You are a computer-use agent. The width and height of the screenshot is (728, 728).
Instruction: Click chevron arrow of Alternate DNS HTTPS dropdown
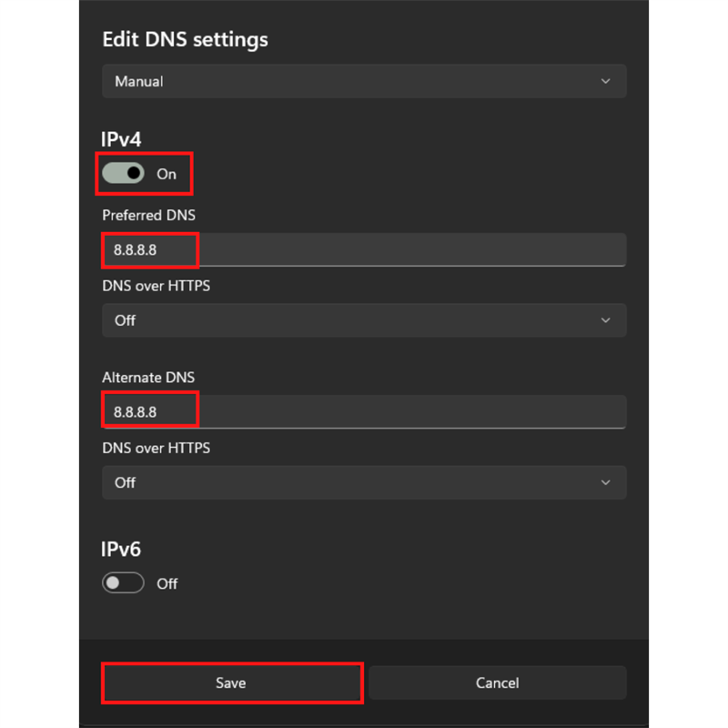[606, 482]
